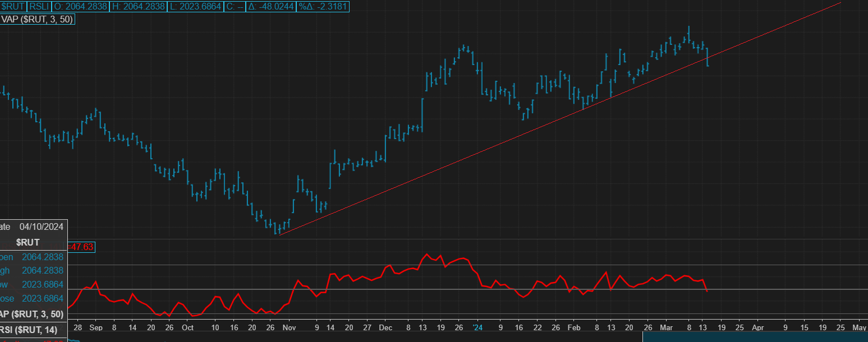This screenshot has height=342, width=868.
Task: Click the $RUT symbol label
Action: coord(12,7)
